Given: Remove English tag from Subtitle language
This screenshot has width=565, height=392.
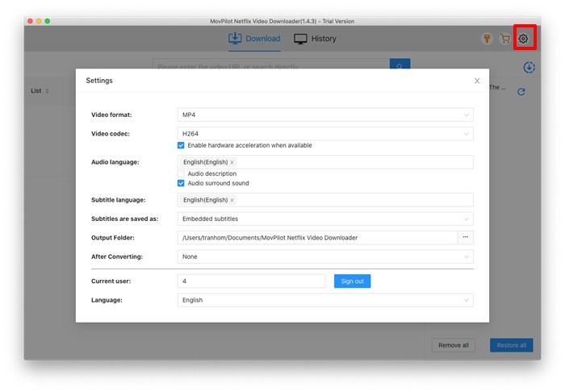Looking at the screenshot, I should (x=232, y=200).
